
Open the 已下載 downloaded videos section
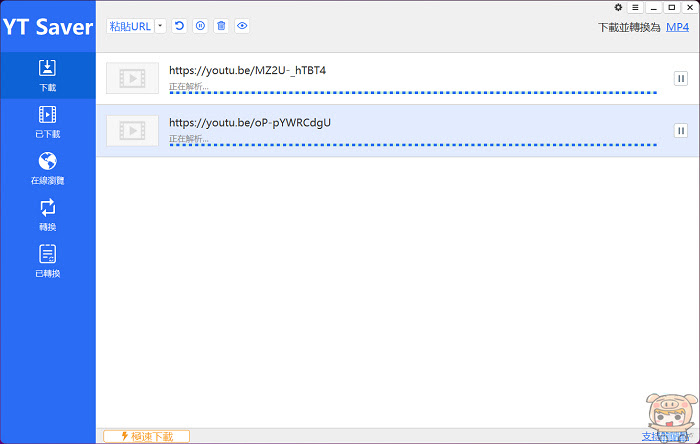[x=47, y=122]
